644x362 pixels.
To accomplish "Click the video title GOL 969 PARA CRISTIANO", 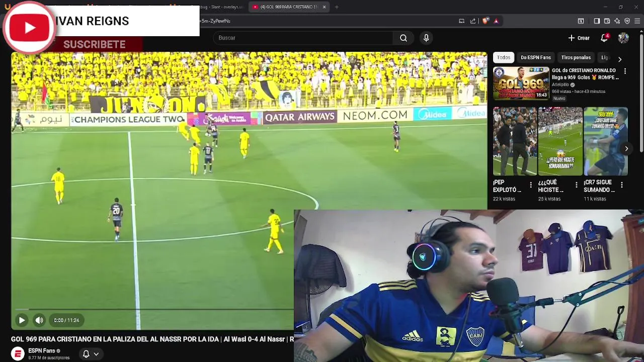I will (x=152, y=339).
